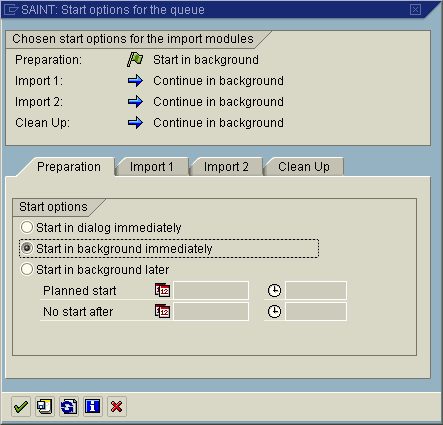Click the copy options icon in bottom toolbar

coord(45,406)
